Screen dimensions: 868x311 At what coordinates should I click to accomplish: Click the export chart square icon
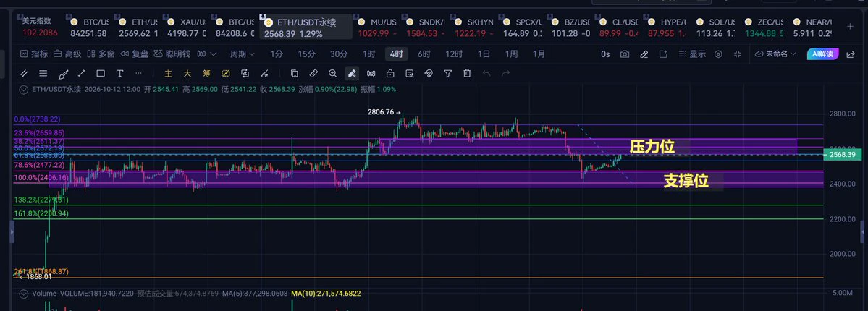[x=662, y=54]
